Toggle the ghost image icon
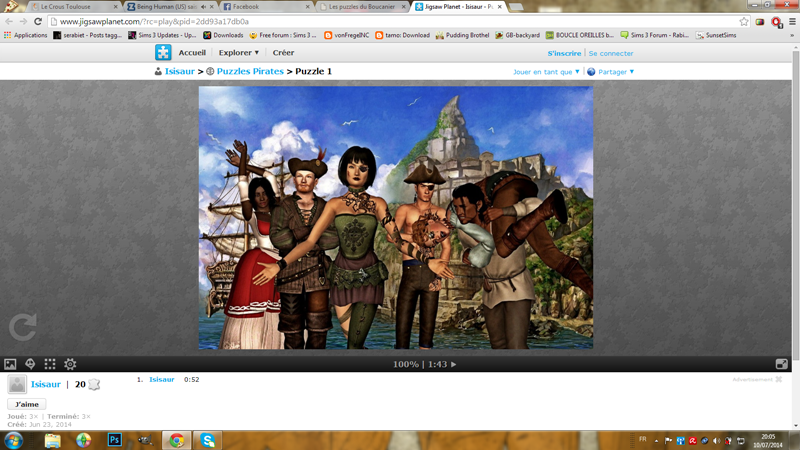The image size is (800, 450). click(x=30, y=364)
